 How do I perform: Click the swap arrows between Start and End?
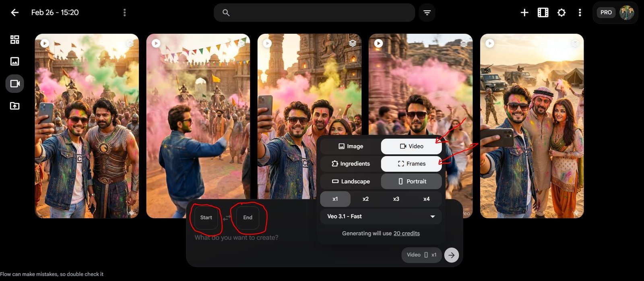coord(227,217)
